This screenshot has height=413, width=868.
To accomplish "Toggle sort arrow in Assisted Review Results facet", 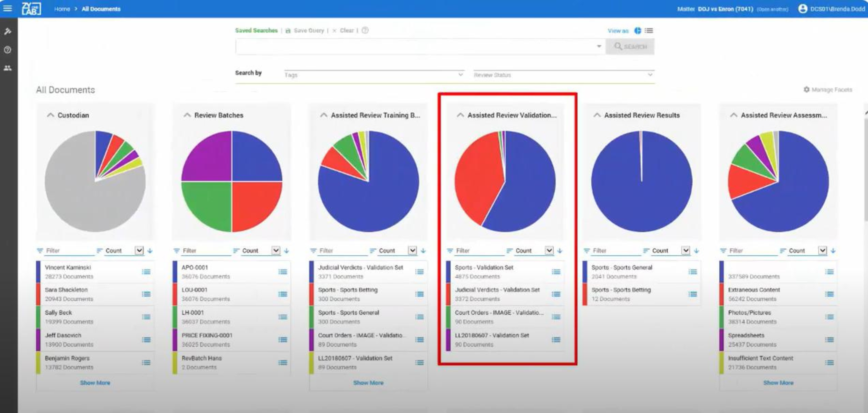I will [696, 251].
